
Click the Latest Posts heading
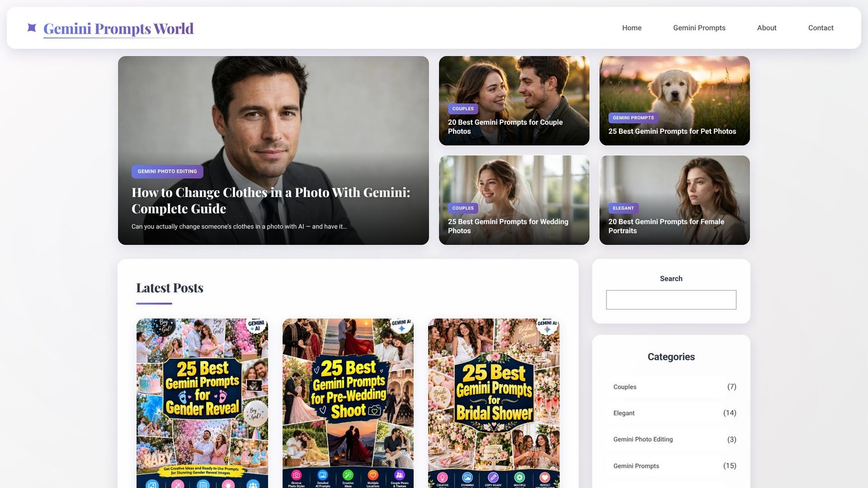[170, 288]
